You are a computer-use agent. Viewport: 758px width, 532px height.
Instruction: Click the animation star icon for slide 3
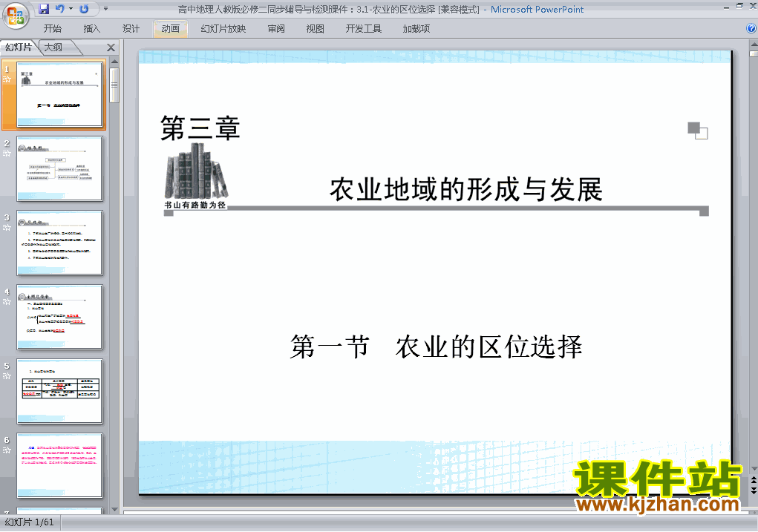pyautogui.click(x=7, y=228)
